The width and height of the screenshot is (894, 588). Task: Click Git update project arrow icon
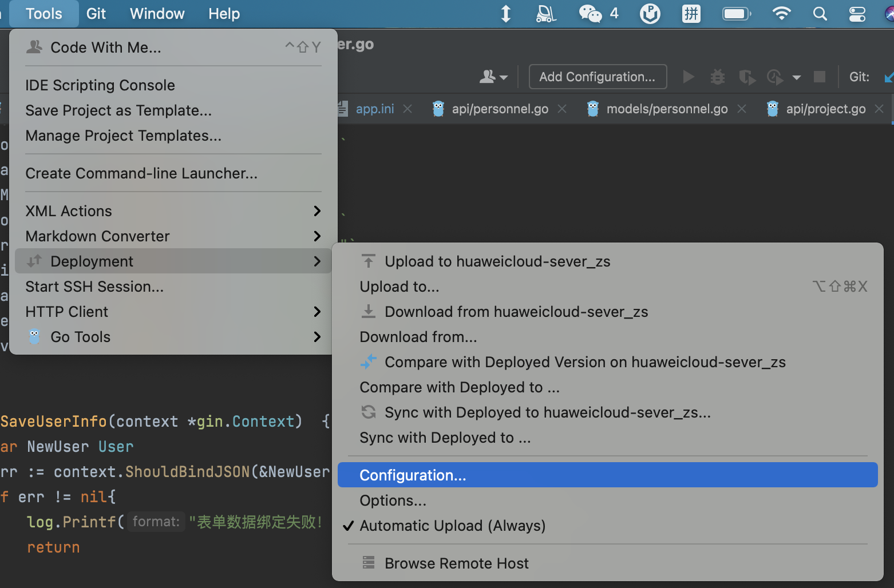tap(888, 77)
